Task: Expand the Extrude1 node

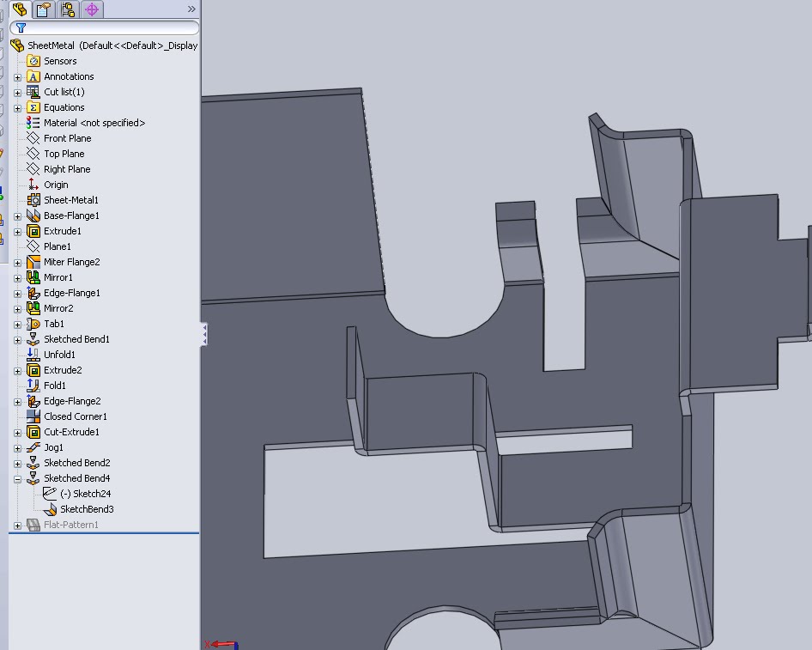Action: click(x=18, y=232)
